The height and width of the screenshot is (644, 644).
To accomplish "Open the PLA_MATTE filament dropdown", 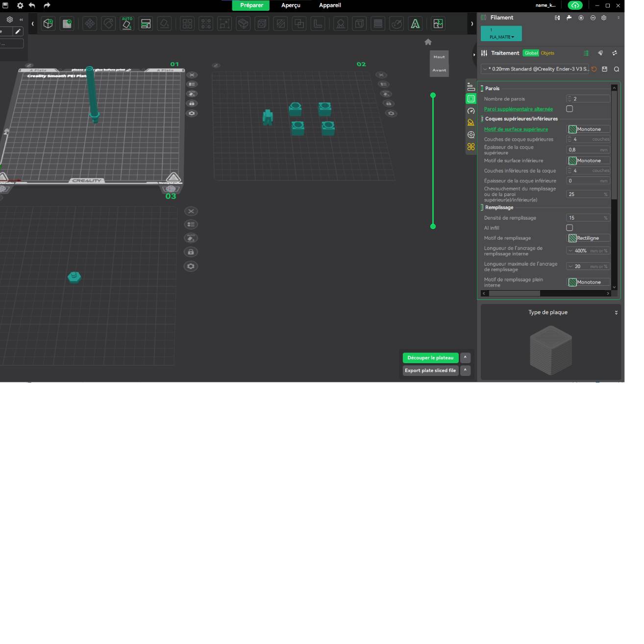I will pyautogui.click(x=501, y=33).
